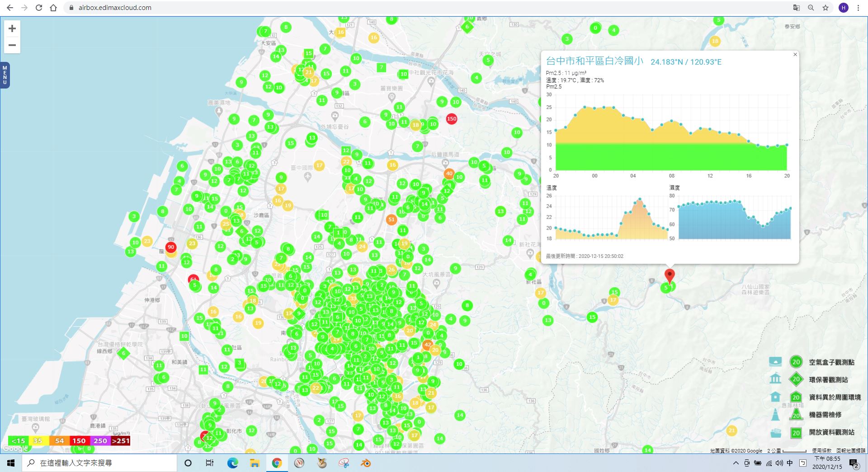The height and width of the screenshot is (472, 868).
Task: Open the browser zoom indicator
Action: 811,8
